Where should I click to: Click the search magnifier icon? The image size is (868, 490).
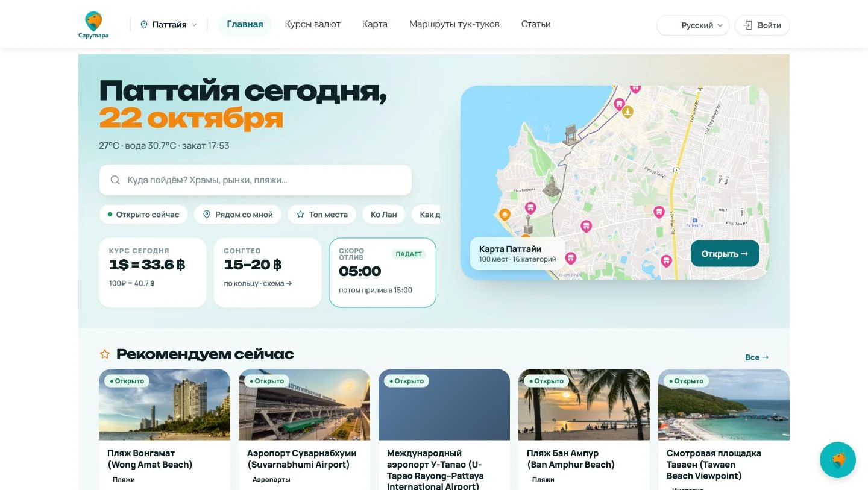(115, 180)
